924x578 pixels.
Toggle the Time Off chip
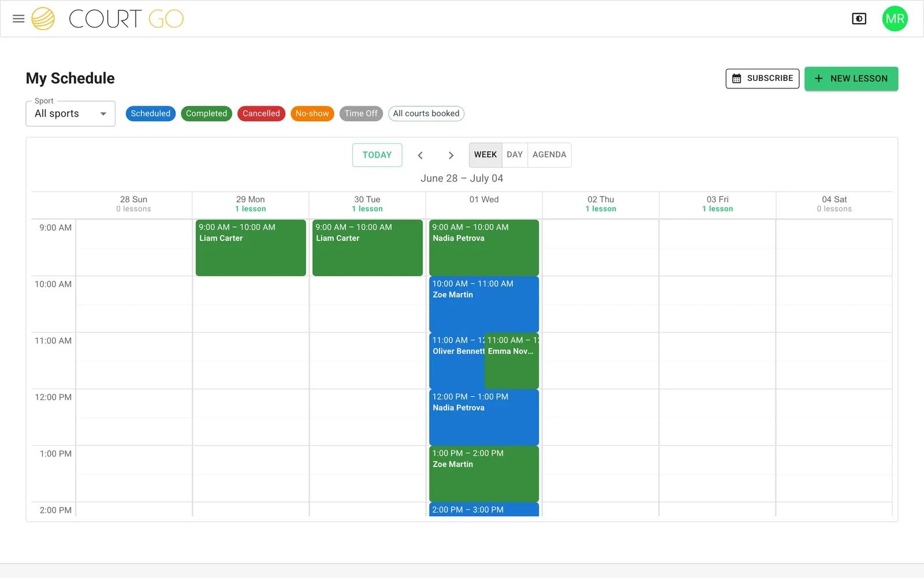[361, 113]
